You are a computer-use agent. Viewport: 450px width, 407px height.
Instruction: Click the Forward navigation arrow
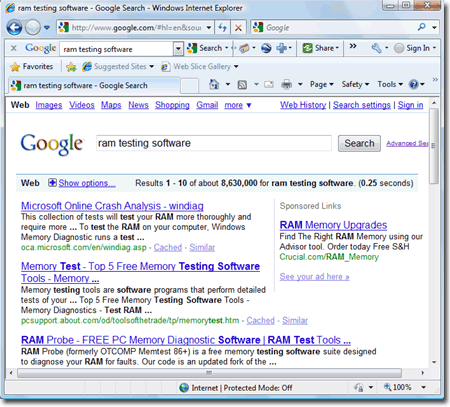(33, 27)
